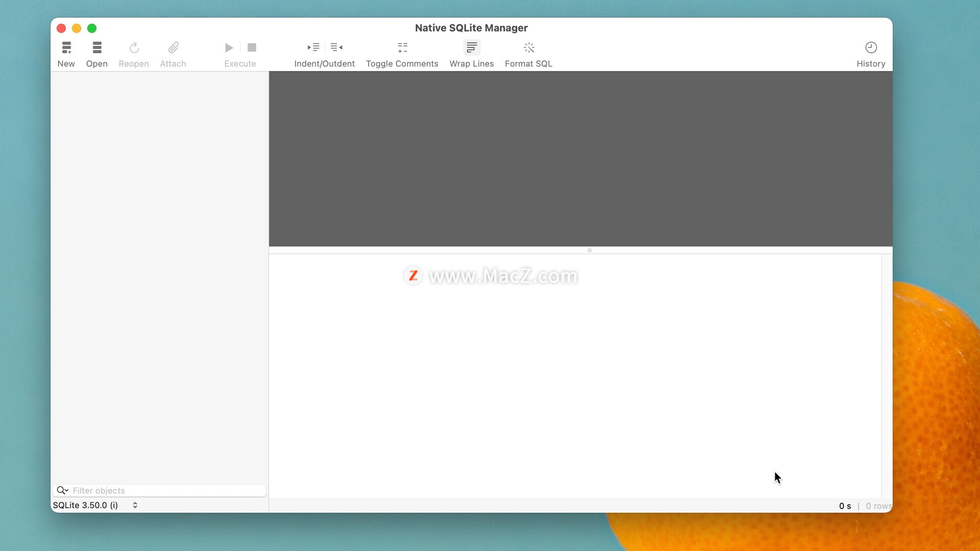Screen dimensions: 980x551
Task: Toggle the Wrap Lines button
Action: point(472,47)
